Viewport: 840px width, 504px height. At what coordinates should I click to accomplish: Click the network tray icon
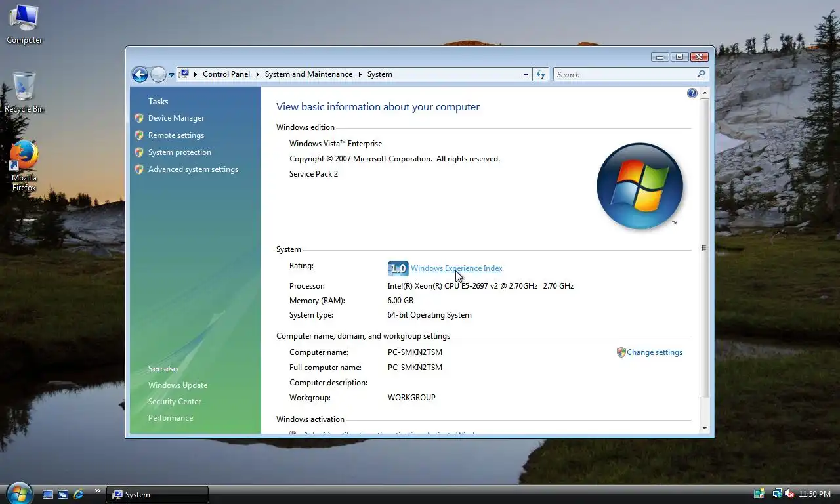[777, 493]
